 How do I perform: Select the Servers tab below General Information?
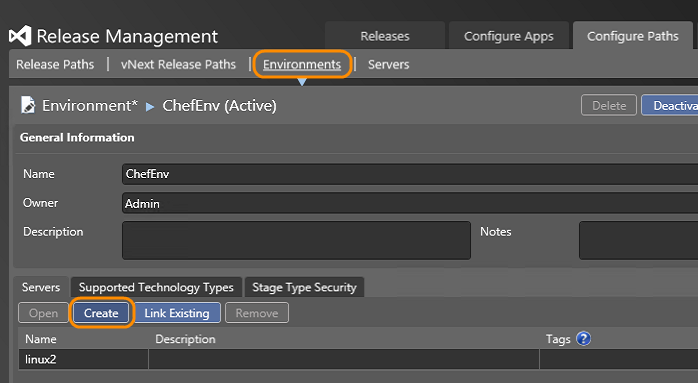[x=41, y=287]
